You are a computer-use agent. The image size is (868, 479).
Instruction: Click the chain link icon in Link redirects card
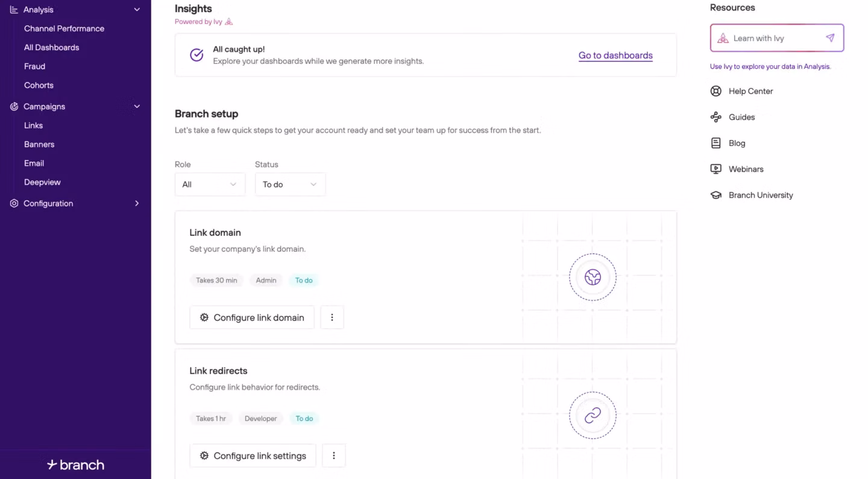click(x=593, y=415)
